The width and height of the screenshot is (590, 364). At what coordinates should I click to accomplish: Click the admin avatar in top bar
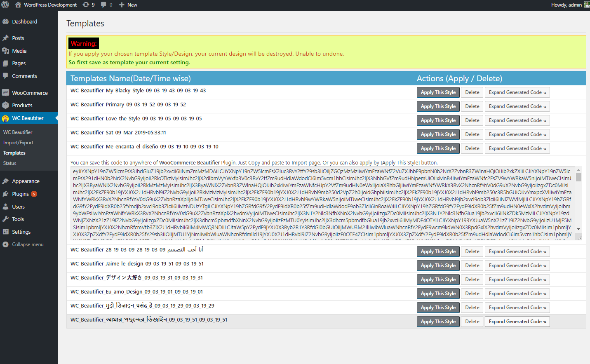(x=587, y=5)
